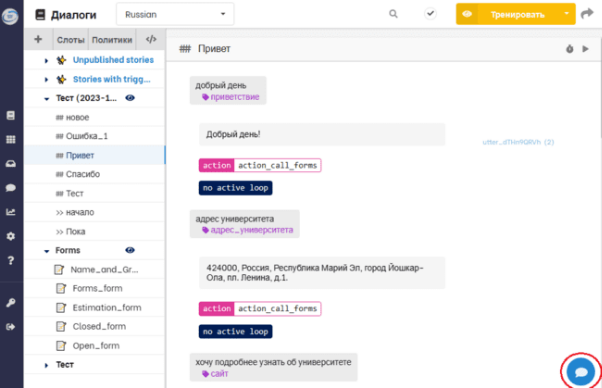
Task: Open the code view </> tab
Action: coord(151,39)
